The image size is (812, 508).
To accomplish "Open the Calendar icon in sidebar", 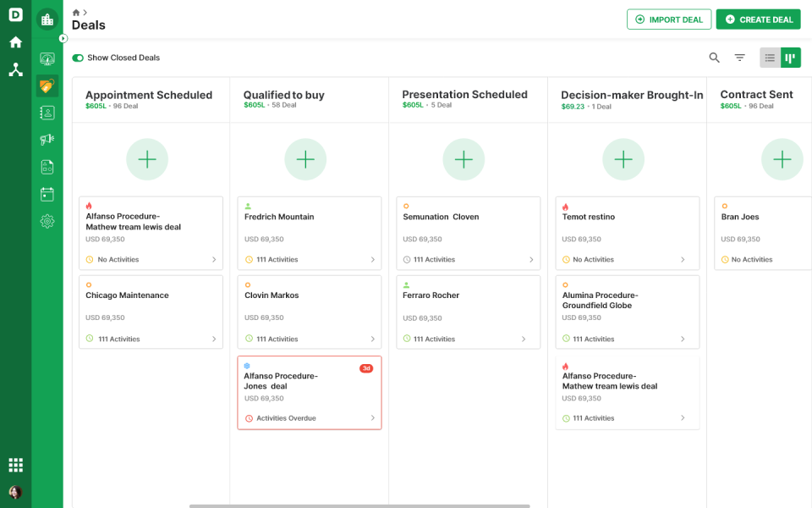I will click(x=47, y=195).
